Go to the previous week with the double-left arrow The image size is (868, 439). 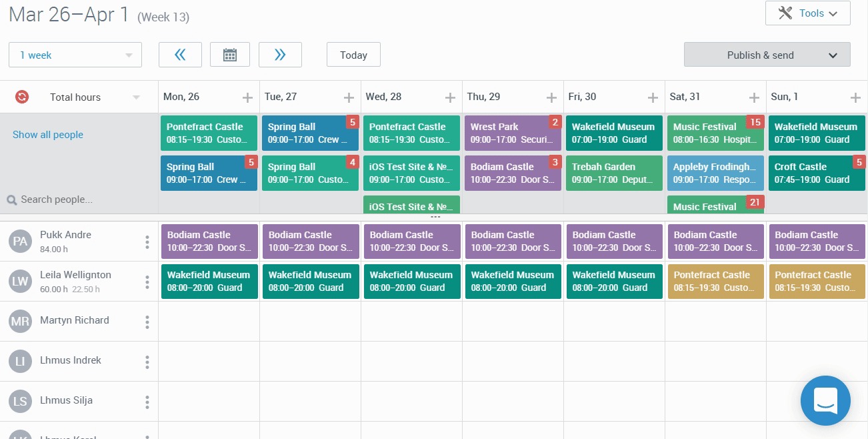click(180, 54)
